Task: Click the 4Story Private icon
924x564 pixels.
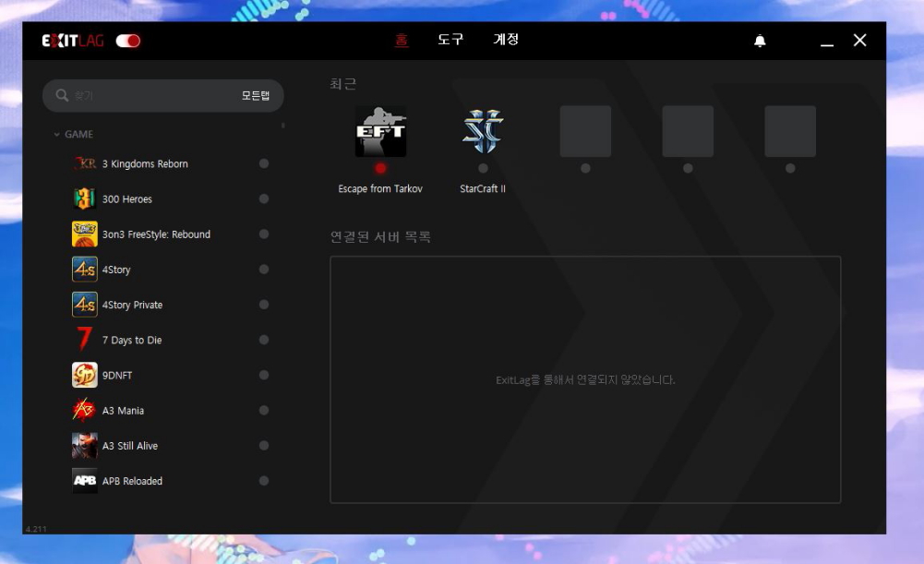Action: click(84, 305)
